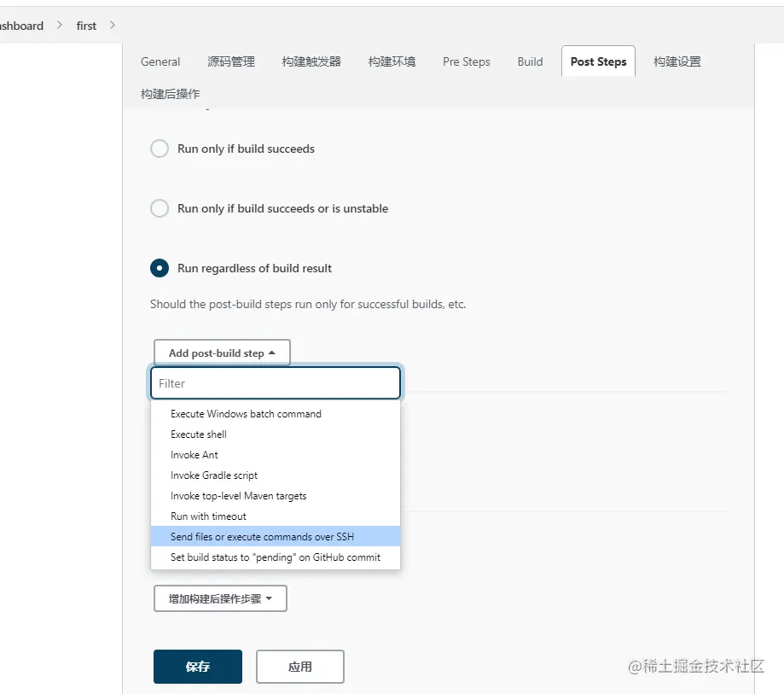The width and height of the screenshot is (784, 694).
Task: Switch to the 构建设置 tab
Action: (677, 61)
